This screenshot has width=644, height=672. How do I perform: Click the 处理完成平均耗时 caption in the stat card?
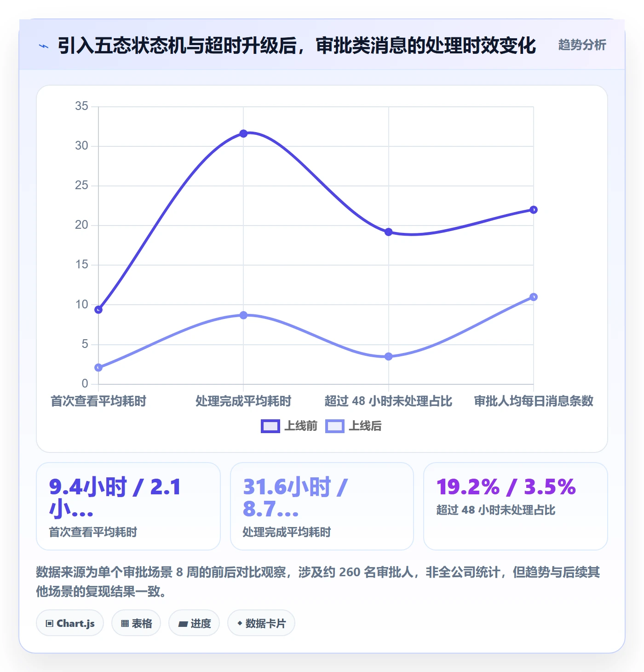pos(287,532)
